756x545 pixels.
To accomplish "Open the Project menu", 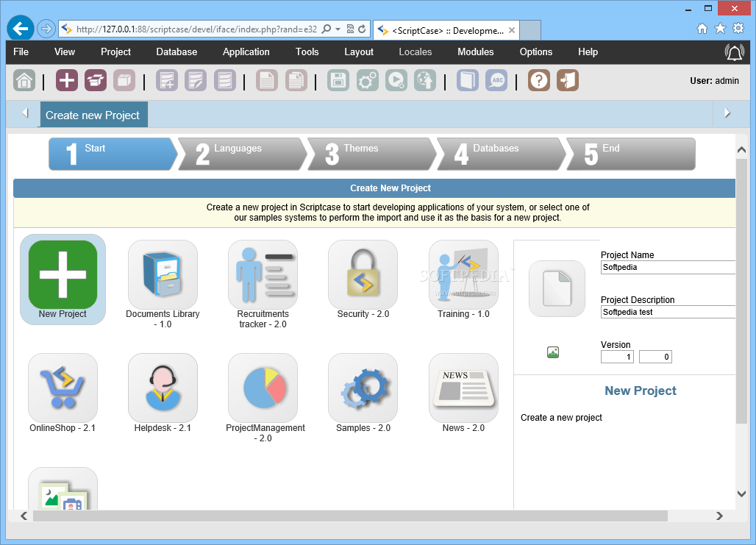I will tap(115, 52).
